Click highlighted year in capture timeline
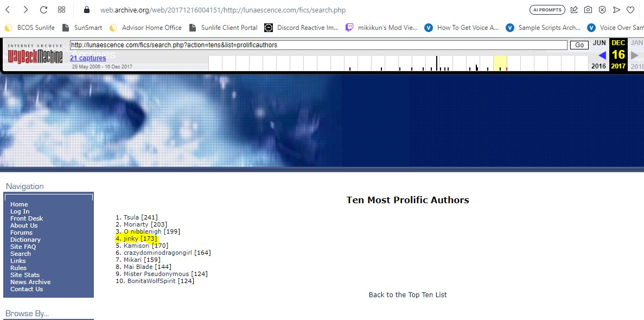Viewport: 644px width, 320px height. click(x=500, y=64)
